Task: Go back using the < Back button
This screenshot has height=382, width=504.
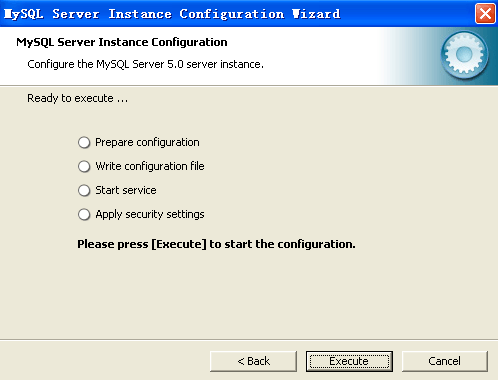Action: [x=253, y=361]
